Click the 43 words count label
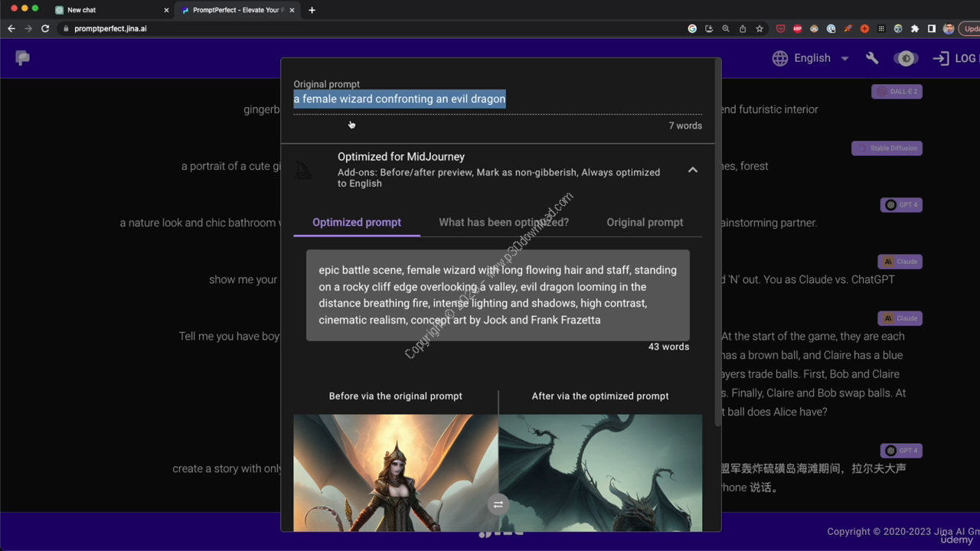The image size is (980, 551). [668, 347]
